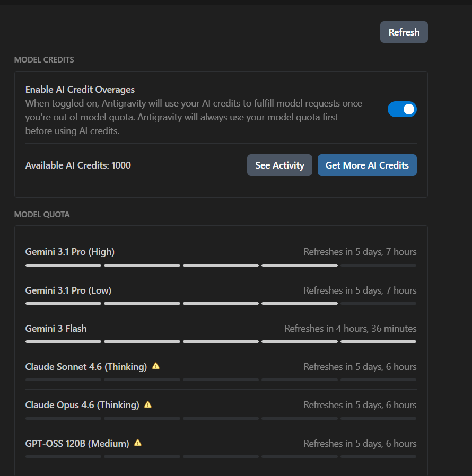This screenshot has width=472, height=476.
Task: Click 'Available AI Credits: 1000' text
Action: (78, 165)
